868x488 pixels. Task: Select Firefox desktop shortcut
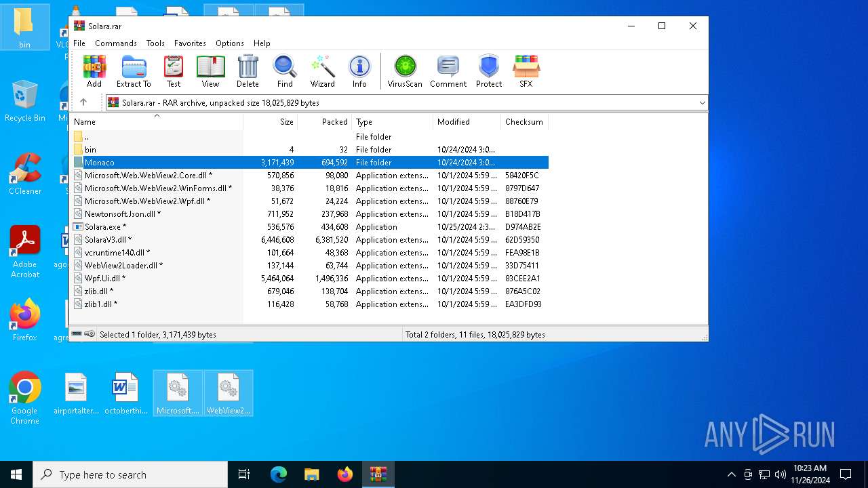24,320
